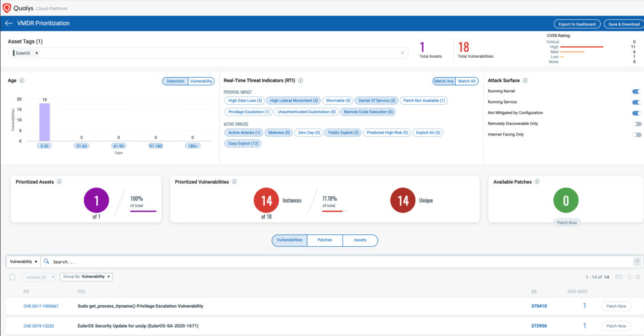Switch to the Vulnerabilities tab
This screenshot has width=644, height=336.
click(289, 240)
